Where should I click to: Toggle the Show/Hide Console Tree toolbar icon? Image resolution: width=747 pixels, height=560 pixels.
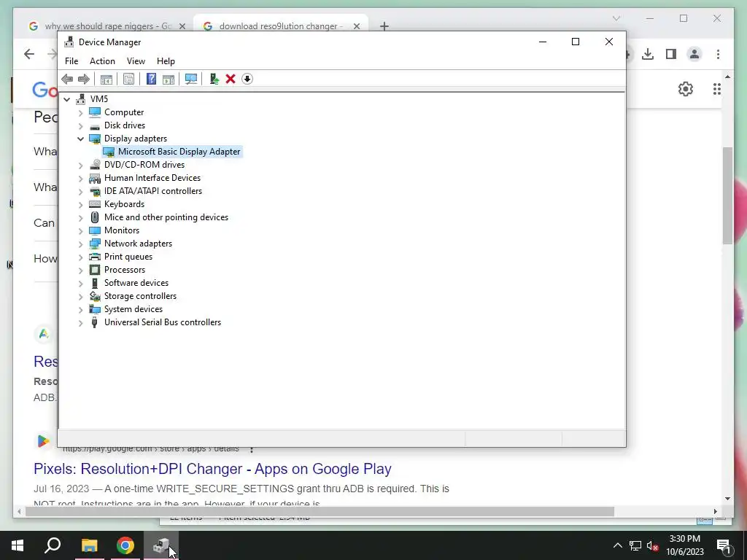(107, 79)
